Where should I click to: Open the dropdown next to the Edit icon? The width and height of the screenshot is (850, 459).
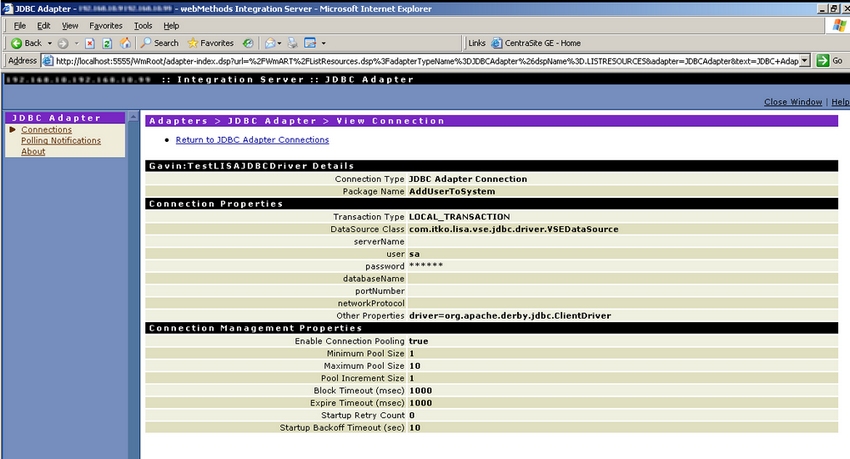point(324,43)
